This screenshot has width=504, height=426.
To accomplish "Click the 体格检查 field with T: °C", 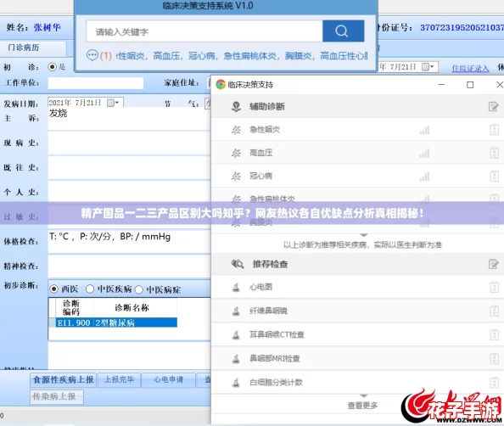I will click(129, 242).
